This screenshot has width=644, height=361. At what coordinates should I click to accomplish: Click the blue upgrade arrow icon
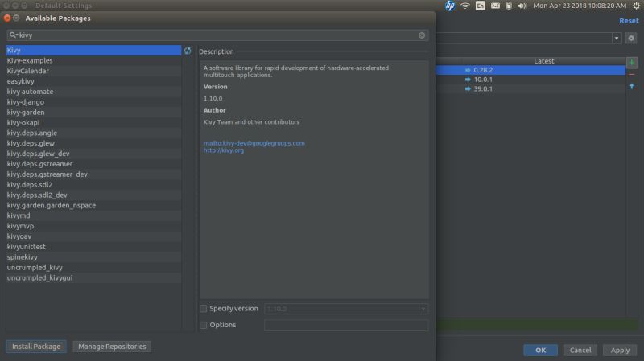[632, 86]
